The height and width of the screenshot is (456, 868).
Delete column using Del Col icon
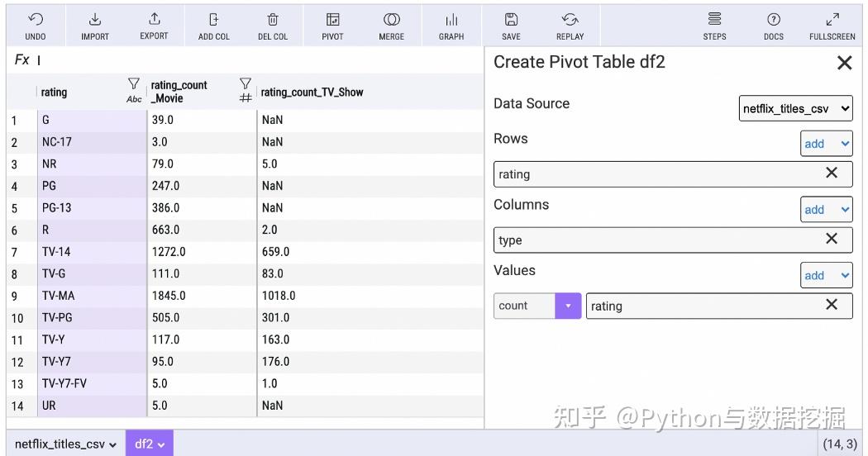(x=273, y=25)
